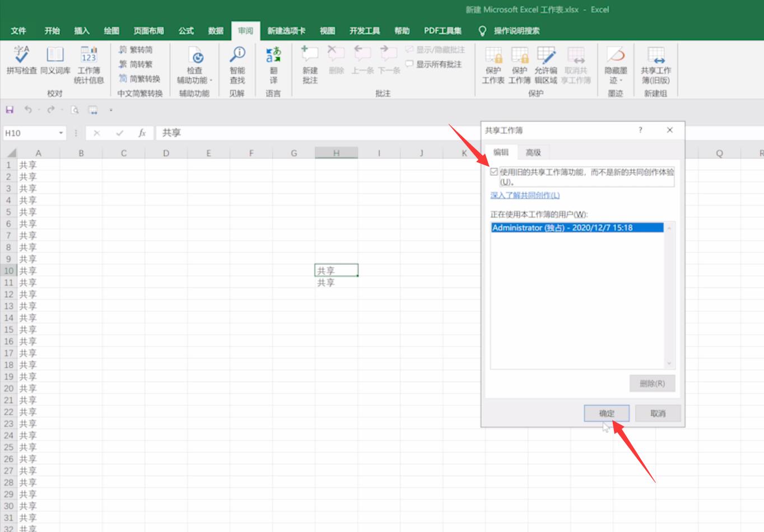This screenshot has height=532, width=764.
Task: Click the formula bar input field
Action: [x=319, y=133]
